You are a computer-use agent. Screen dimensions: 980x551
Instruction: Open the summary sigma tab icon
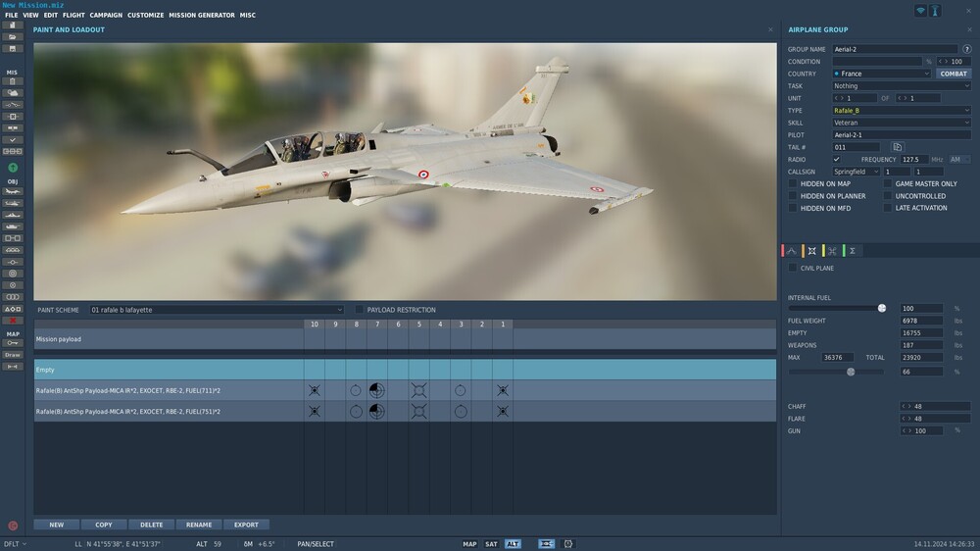click(853, 251)
